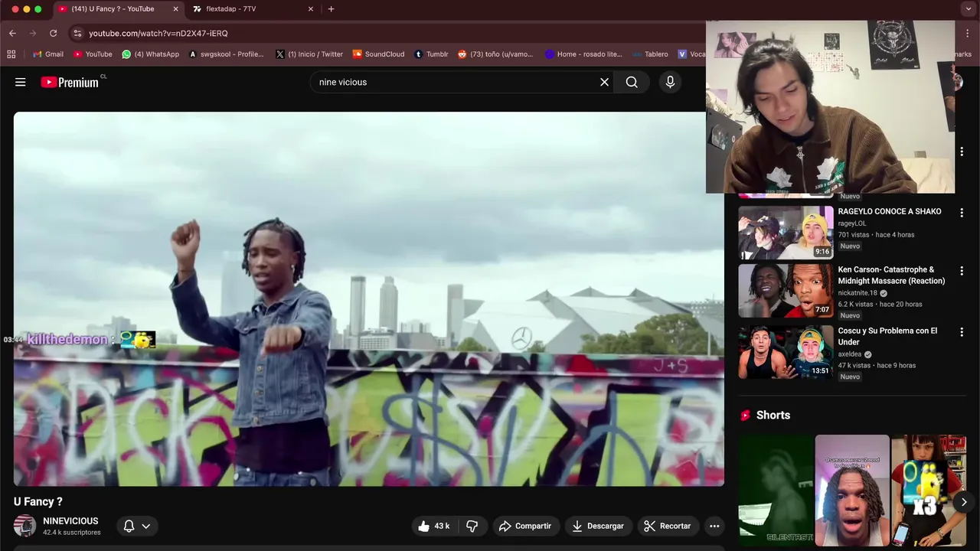Open Tumblr bookmark
980x551 pixels.
(x=431, y=54)
